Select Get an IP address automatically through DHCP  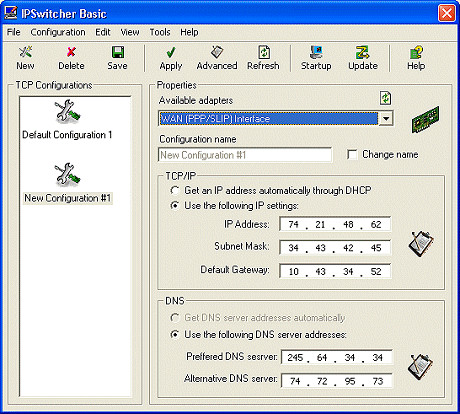pyautogui.click(x=175, y=190)
